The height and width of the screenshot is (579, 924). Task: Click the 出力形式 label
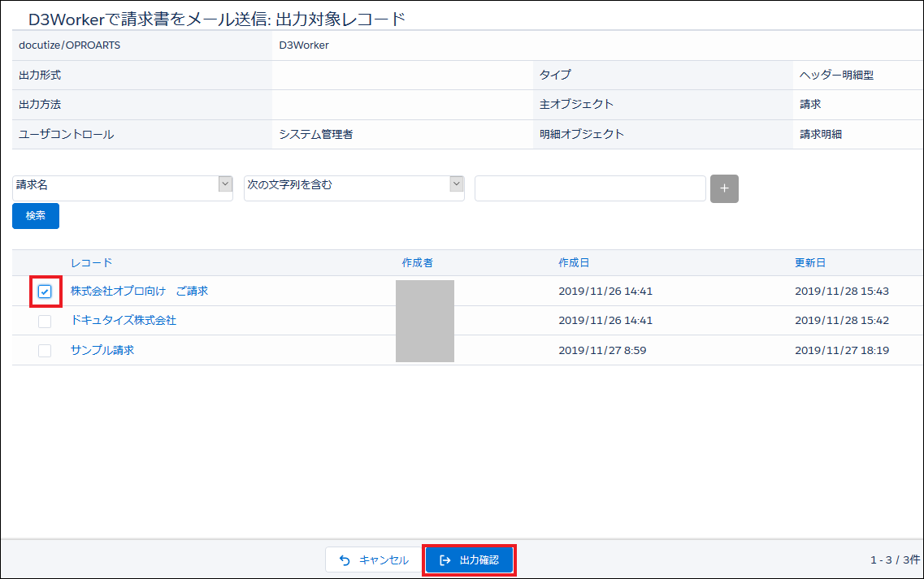[40, 75]
